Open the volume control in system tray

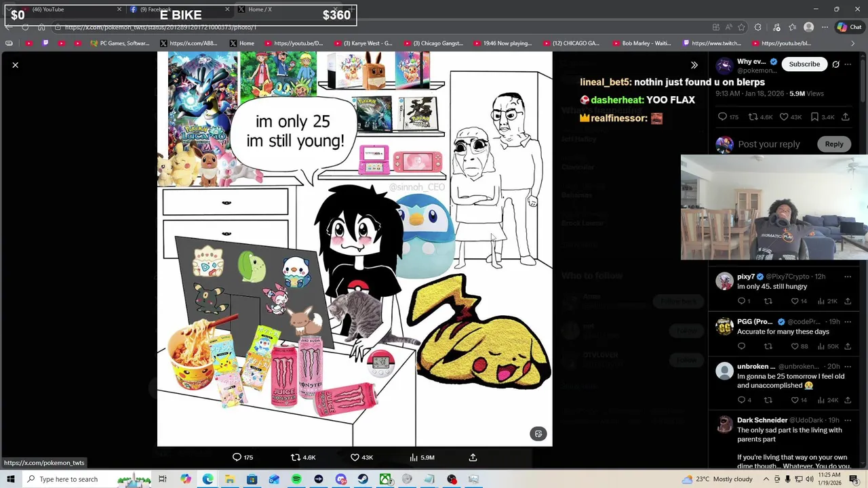tap(809, 479)
